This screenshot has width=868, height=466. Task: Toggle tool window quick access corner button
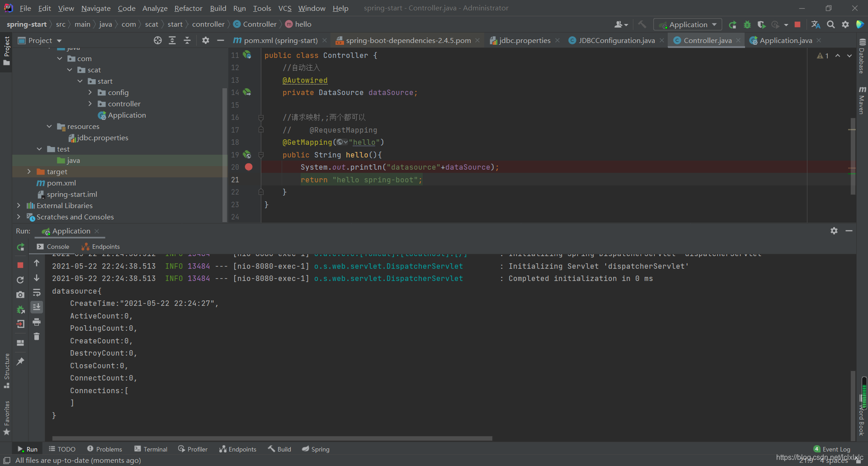[x=6, y=460]
